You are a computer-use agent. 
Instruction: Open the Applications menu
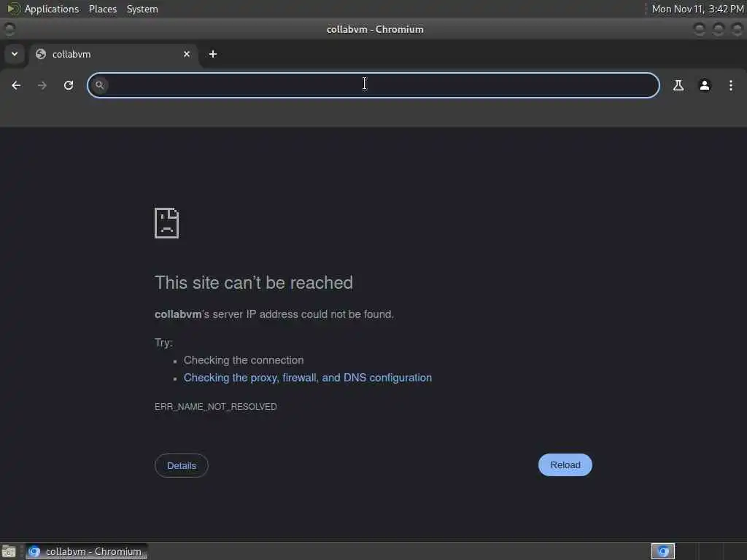(52, 9)
